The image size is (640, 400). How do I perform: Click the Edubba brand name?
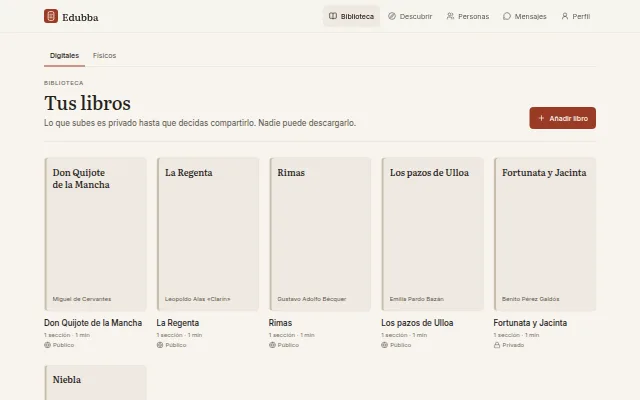(80, 17)
